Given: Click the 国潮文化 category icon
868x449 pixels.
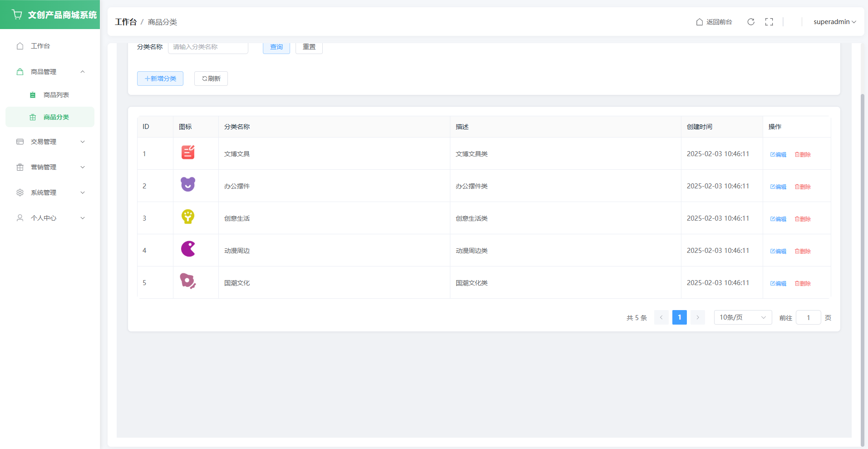Looking at the screenshot, I should click(188, 281).
